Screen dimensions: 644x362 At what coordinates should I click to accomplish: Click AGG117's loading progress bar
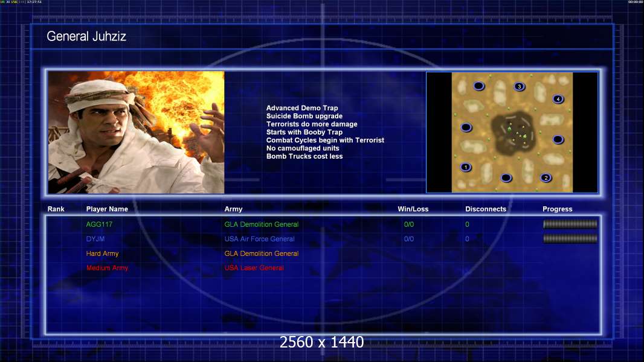570,224
